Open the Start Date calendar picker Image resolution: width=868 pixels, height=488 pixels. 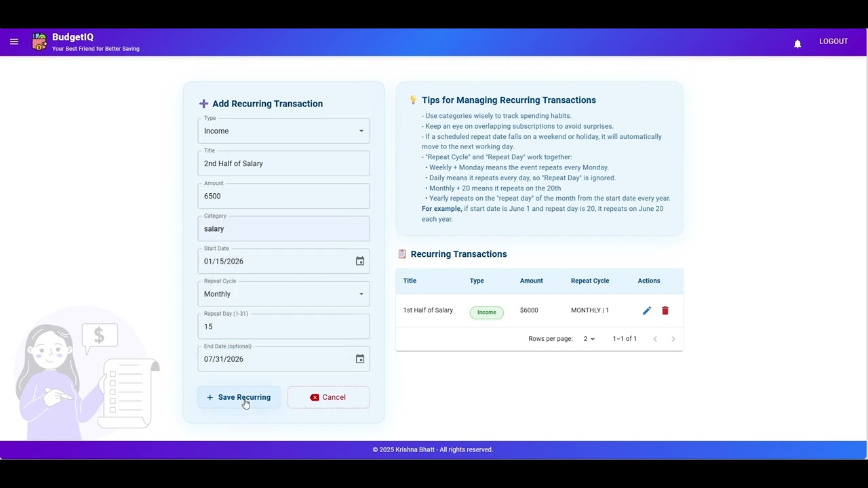[x=360, y=262]
